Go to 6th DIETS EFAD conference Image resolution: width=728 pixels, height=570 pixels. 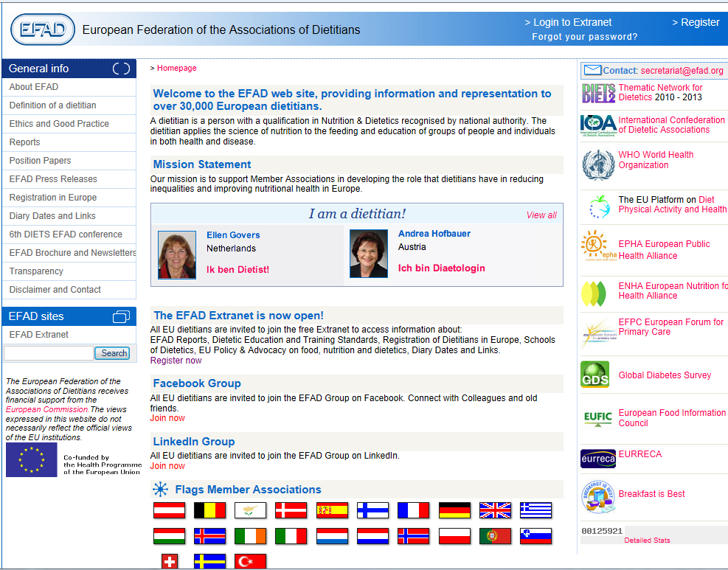[x=69, y=234]
